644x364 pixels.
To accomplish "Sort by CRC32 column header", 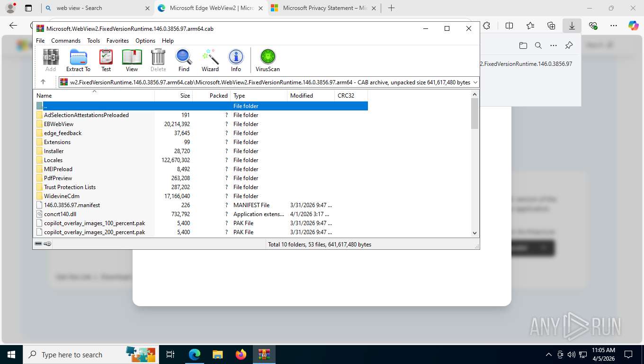I will pos(351,95).
